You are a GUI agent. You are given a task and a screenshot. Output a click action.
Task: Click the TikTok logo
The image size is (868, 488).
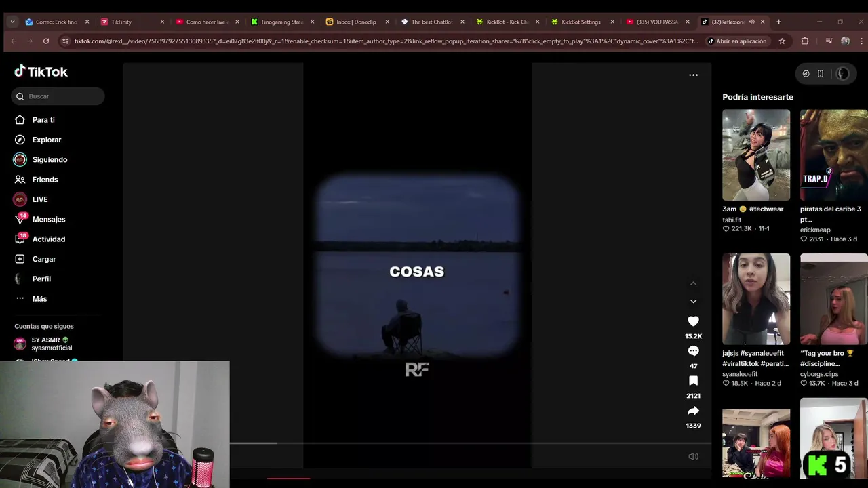point(41,71)
